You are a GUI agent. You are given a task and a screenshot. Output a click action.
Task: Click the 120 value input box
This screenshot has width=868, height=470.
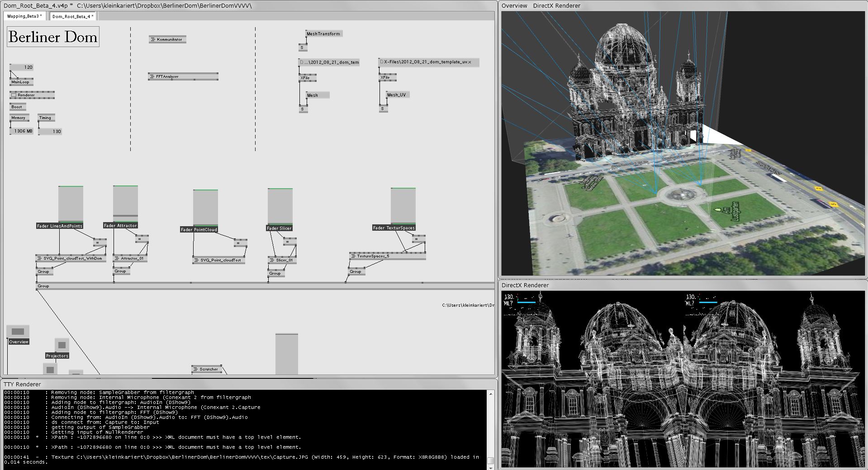pyautogui.click(x=22, y=67)
